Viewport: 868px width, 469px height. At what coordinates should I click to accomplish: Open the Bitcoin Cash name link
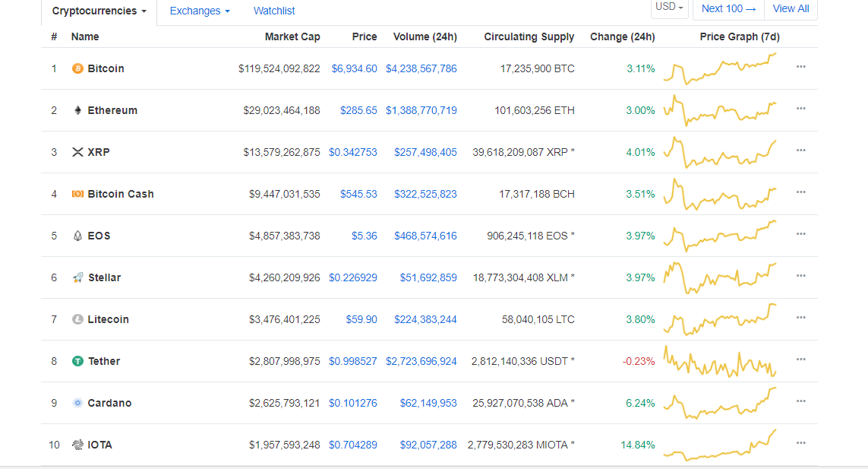click(121, 194)
